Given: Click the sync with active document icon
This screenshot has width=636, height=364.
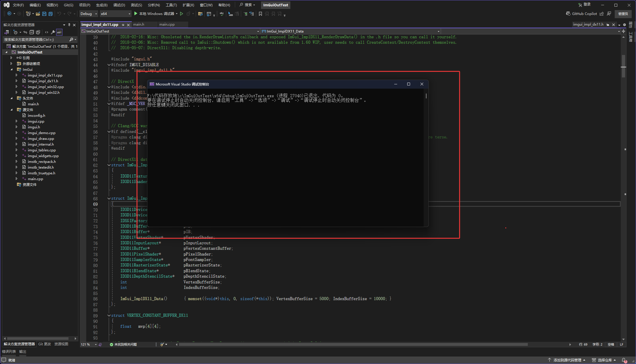Looking at the screenshot, I should point(25,32).
